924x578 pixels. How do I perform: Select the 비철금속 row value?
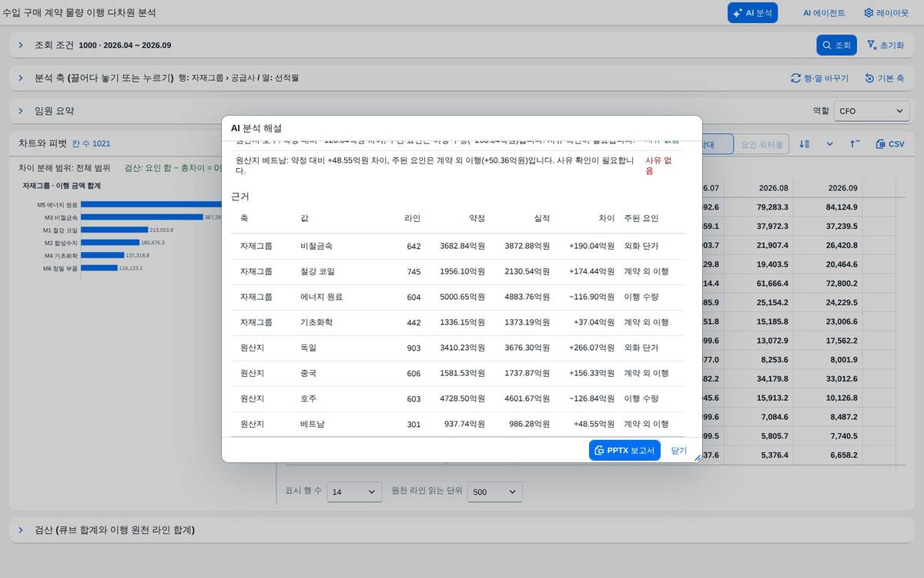[x=316, y=247]
